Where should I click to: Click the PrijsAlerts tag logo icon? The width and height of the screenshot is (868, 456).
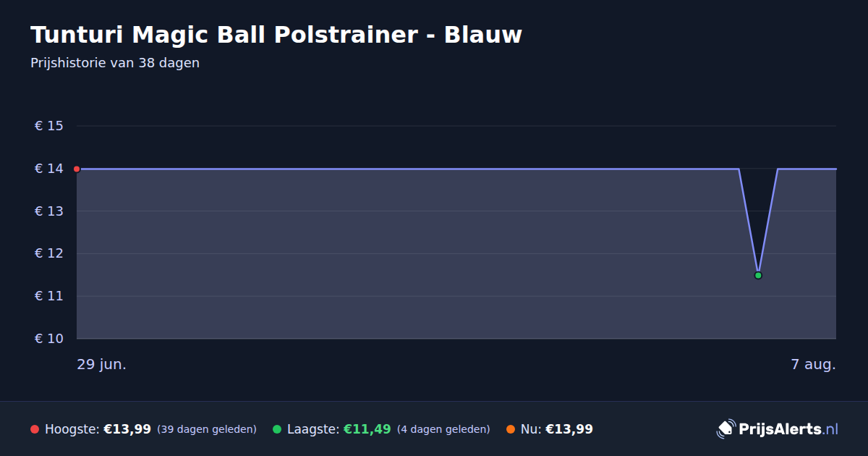tap(726, 429)
